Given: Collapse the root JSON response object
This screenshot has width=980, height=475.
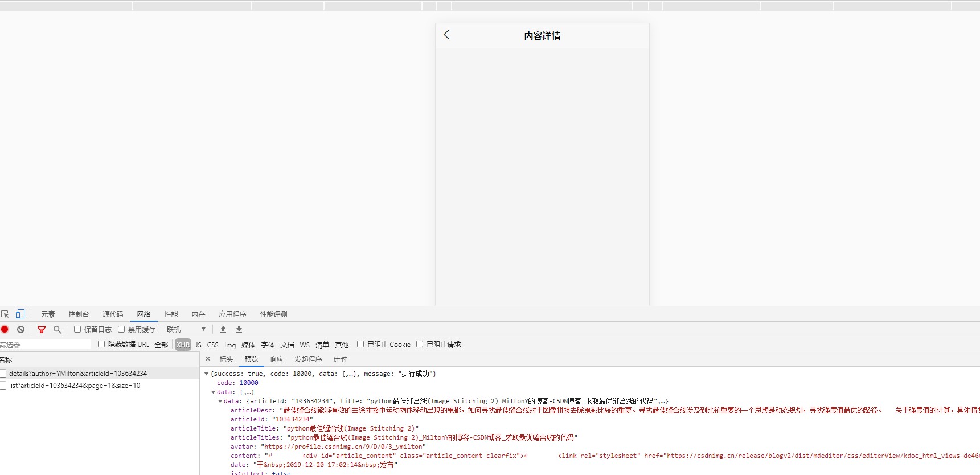Looking at the screenshot, I should pos(206,374).
